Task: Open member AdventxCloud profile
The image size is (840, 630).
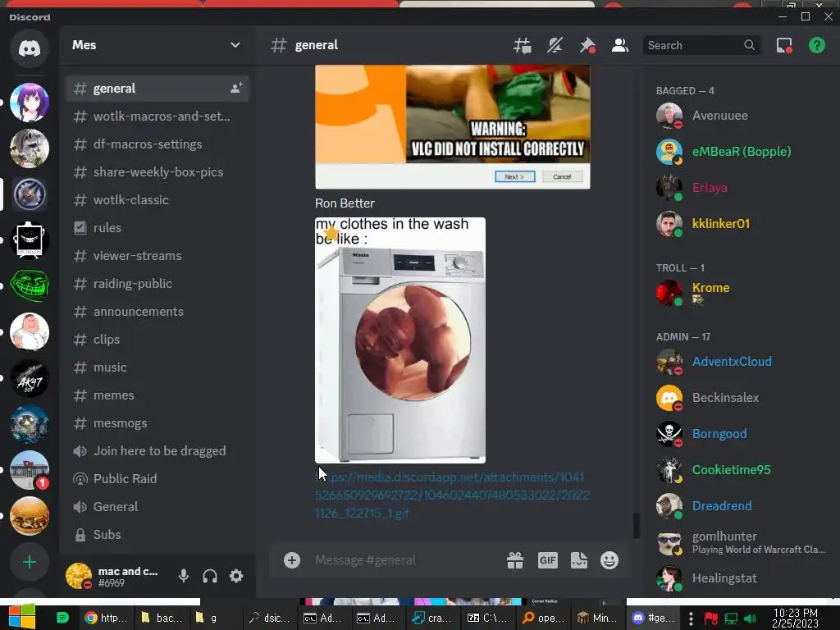Action: pyautogui.click(x=742, y=362)
